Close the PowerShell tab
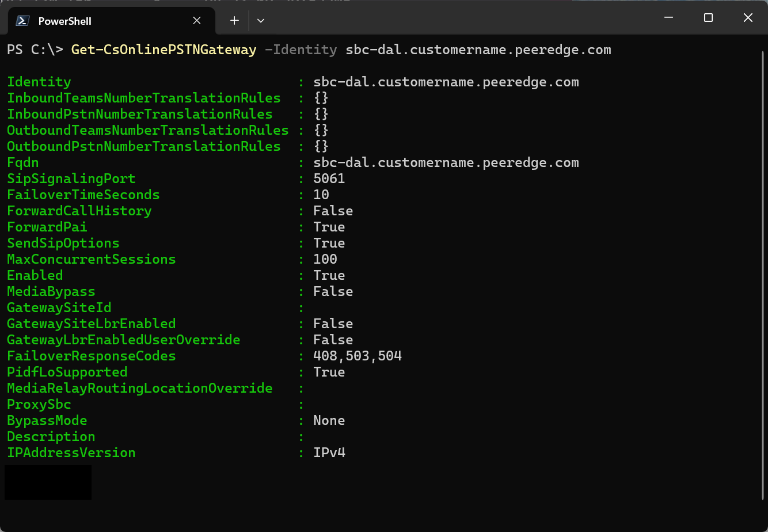The height and width of the screenshot is (532, 768). (197, 21)
